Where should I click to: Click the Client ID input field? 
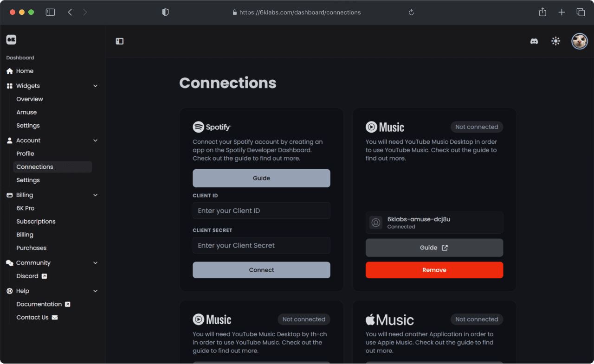261,211
